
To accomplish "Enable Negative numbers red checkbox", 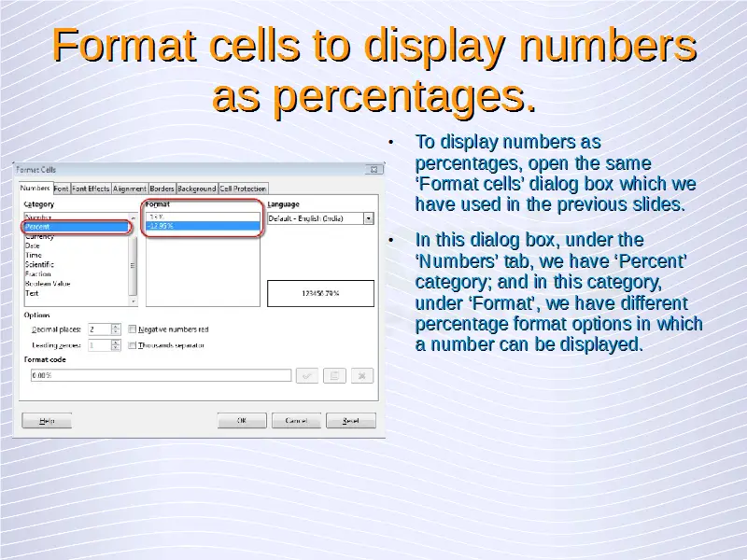I will [x=133, y=329].
